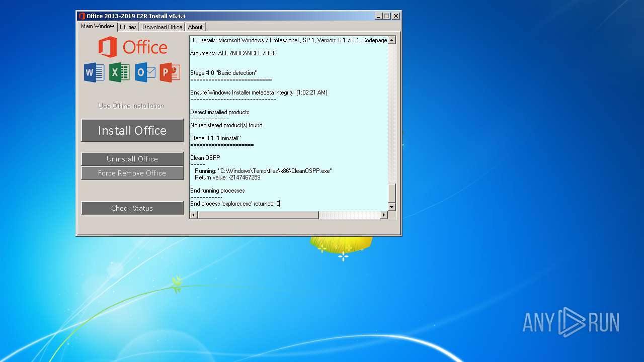
Task: Click the Outlook icon in the Office logo panel
Action: pyautogui.click(x=145, y=72)
